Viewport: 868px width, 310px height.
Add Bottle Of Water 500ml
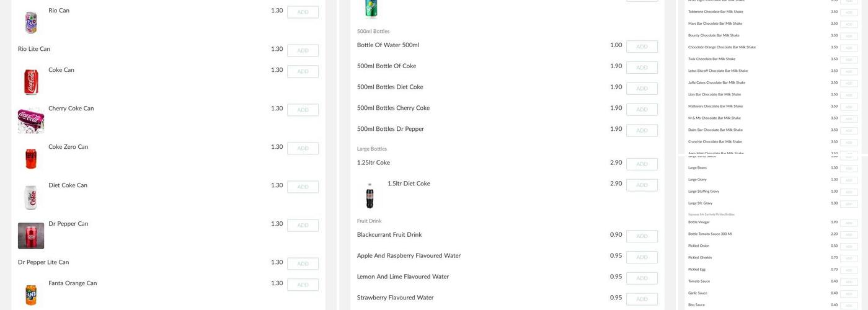pyautogui.click(x=642, y=47)
